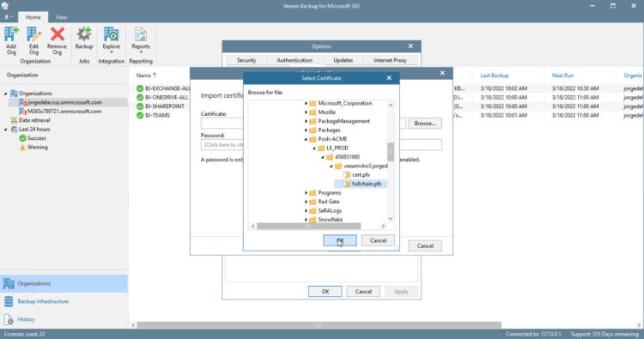Click the Warning triangle icon in tree
644x339 pixels.
pyautogui.click(x=22, y=148)
